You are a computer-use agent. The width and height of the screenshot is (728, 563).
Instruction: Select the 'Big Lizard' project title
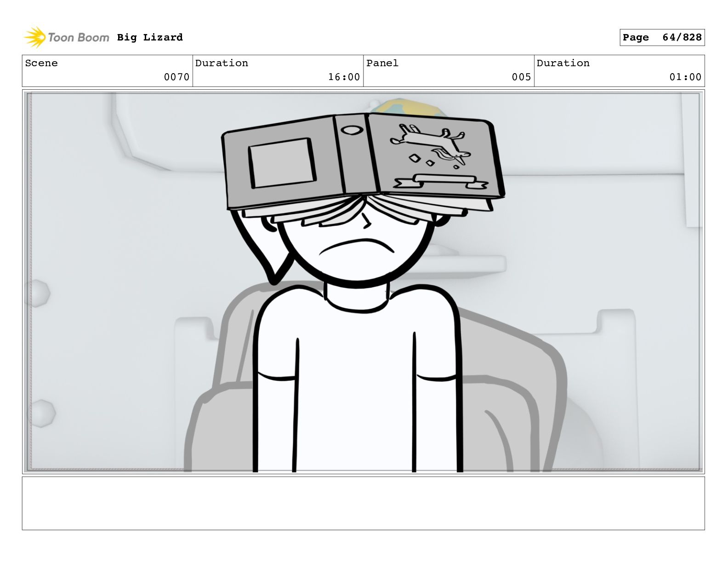point(150,37)
